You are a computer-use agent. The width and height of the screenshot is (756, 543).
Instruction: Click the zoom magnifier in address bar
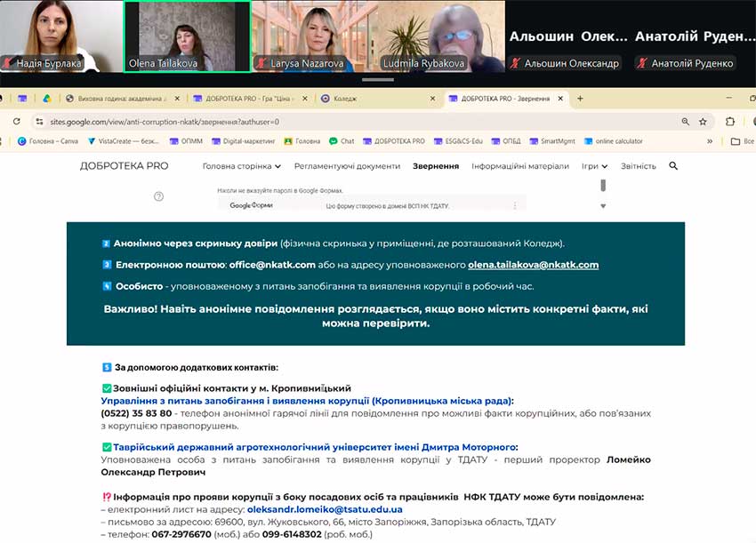pos(685,122)
